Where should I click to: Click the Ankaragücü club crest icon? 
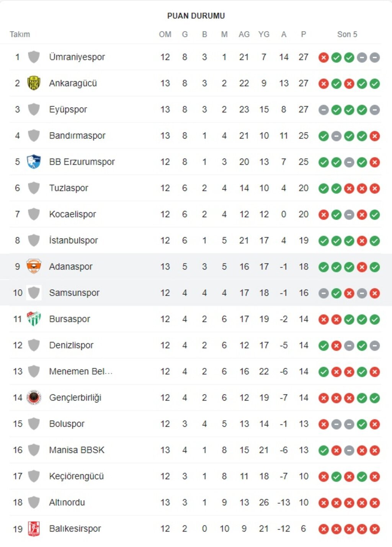coord(34,83)
